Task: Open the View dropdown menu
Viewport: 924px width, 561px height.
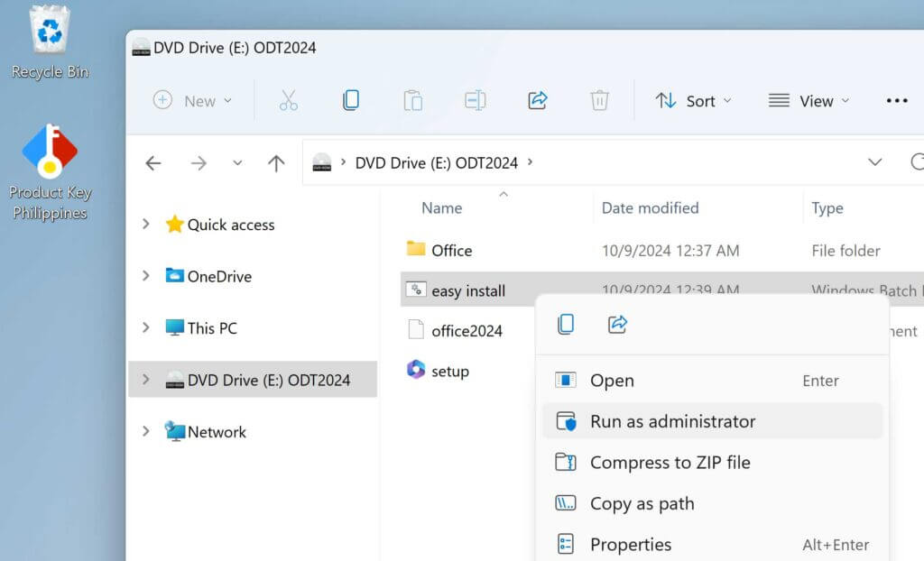Action: point(808,101)
